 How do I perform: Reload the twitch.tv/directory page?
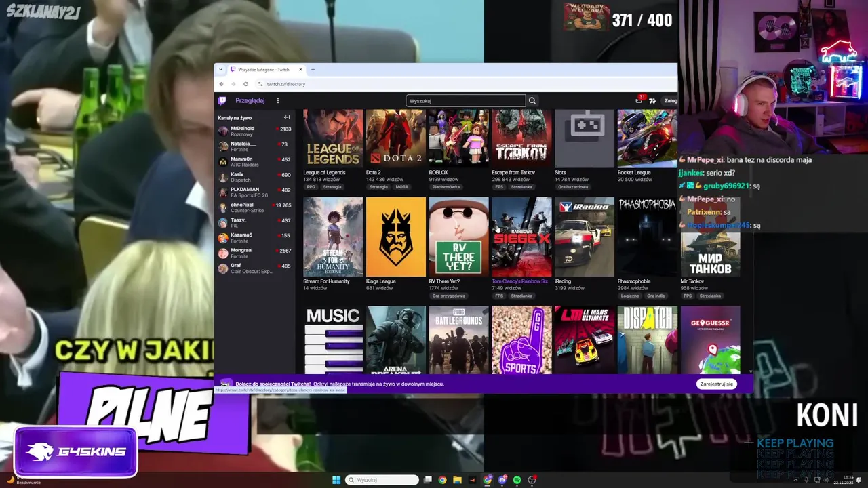click(245, 84)
